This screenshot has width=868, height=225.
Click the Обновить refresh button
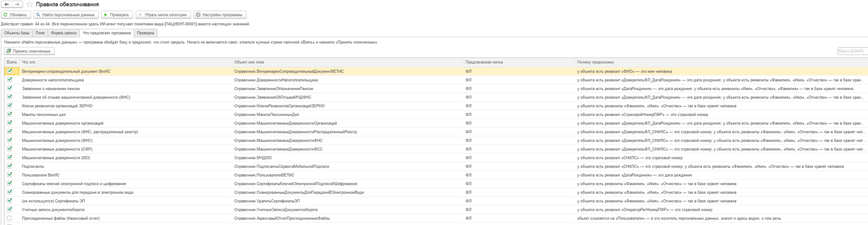tap(15, 14)
